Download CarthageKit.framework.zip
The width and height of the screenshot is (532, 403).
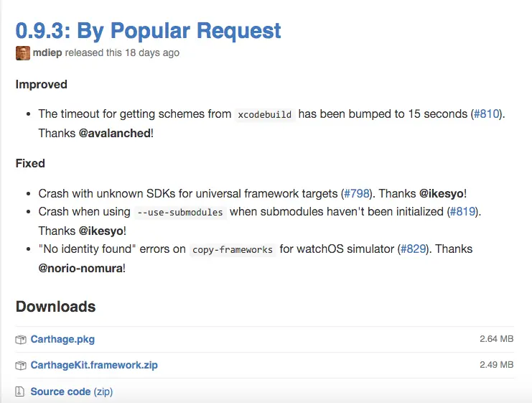point(94,366)
